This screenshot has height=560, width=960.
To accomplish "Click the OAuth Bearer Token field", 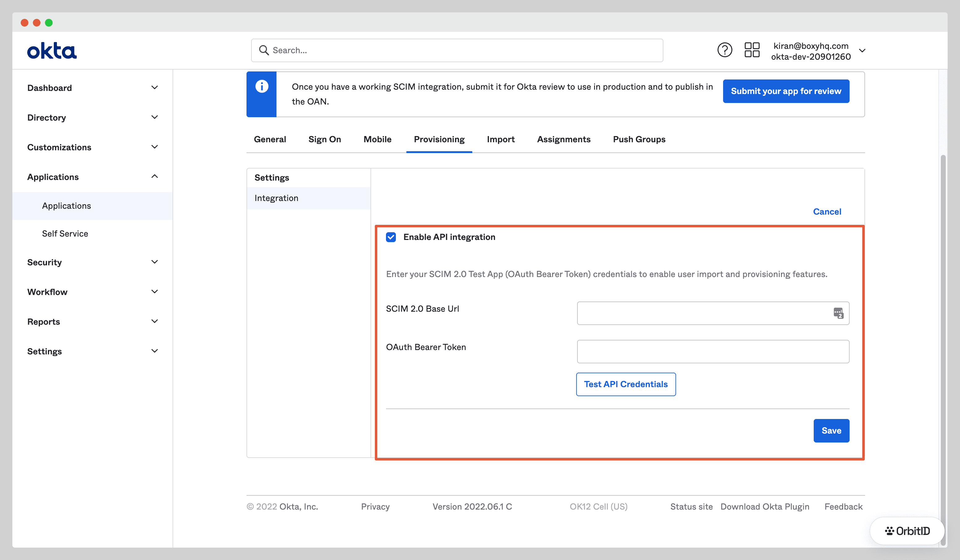I will coord(713,352).
